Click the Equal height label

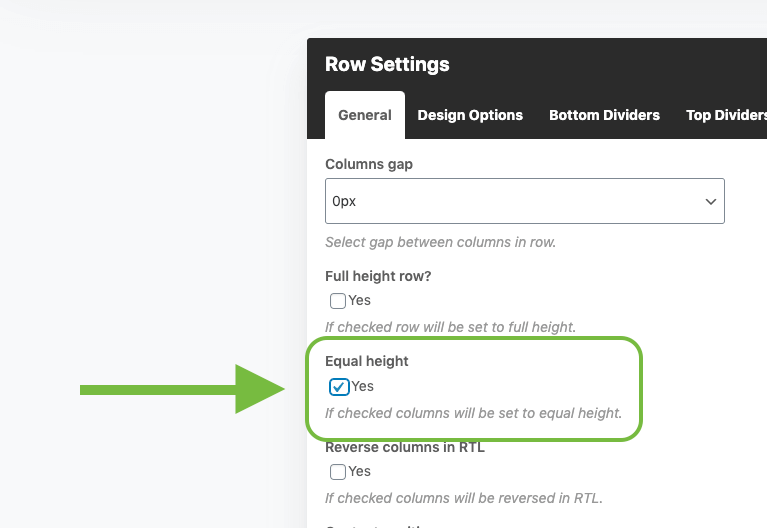(367, 361)
